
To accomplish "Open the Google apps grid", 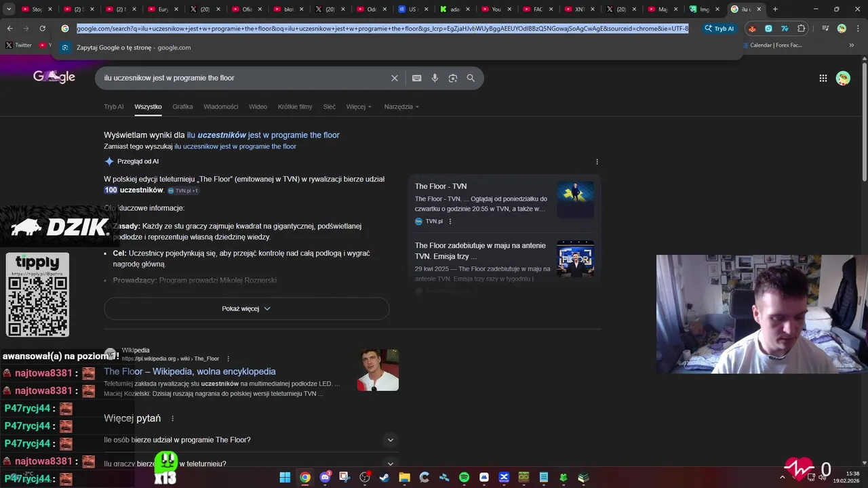I will 823,78.
